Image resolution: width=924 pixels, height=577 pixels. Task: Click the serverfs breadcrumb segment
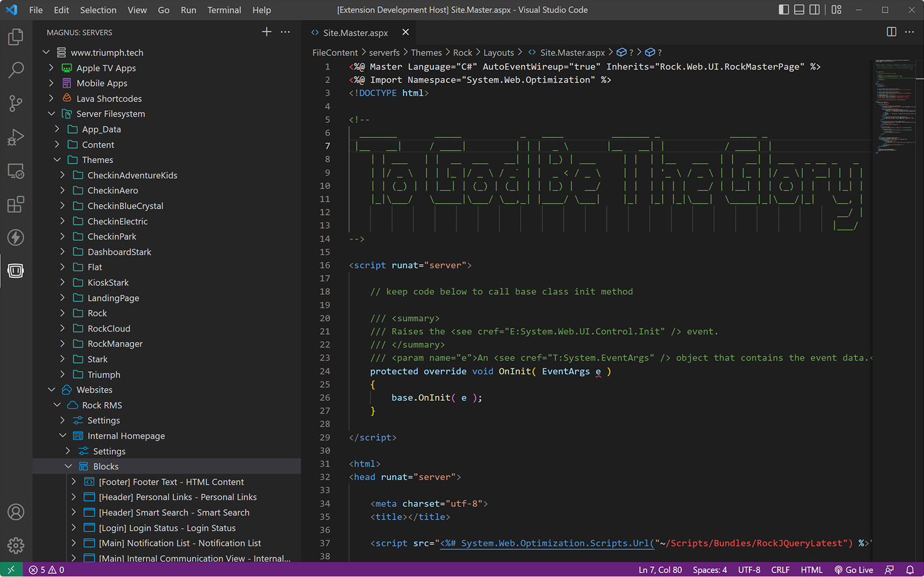point(384,53)
